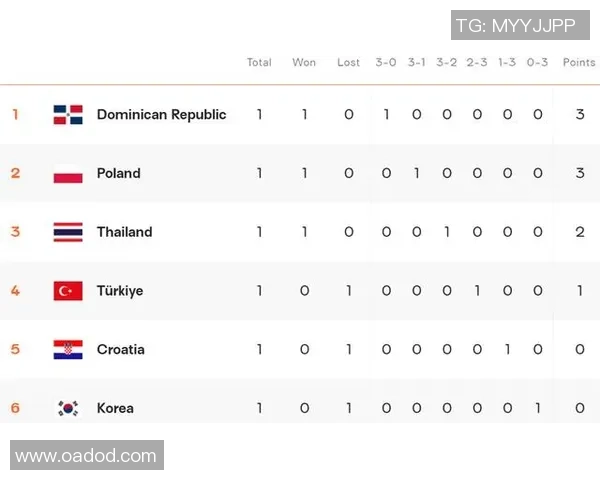This screenshot has width=600, height=480.
Task: Click the Türkiye flag icon
Action: (68, 291)
